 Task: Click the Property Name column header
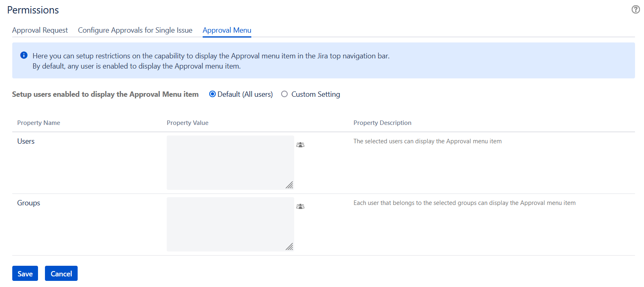(39, 123)
